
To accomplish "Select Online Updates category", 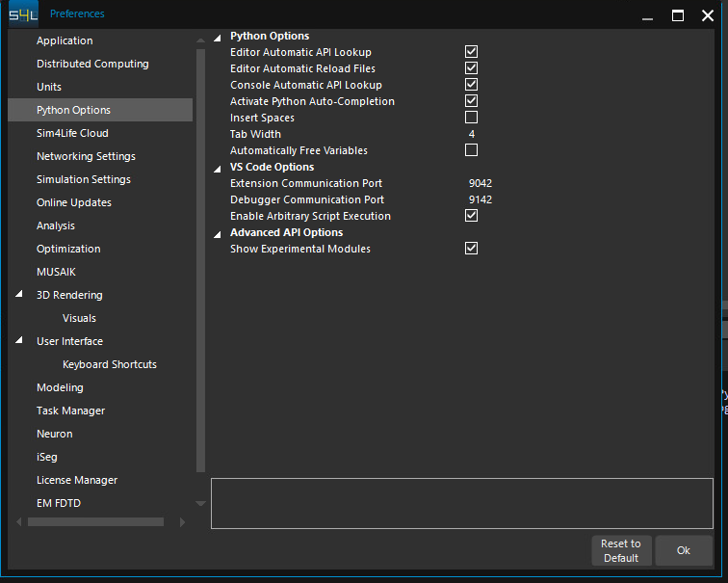I will click(74, 202).
